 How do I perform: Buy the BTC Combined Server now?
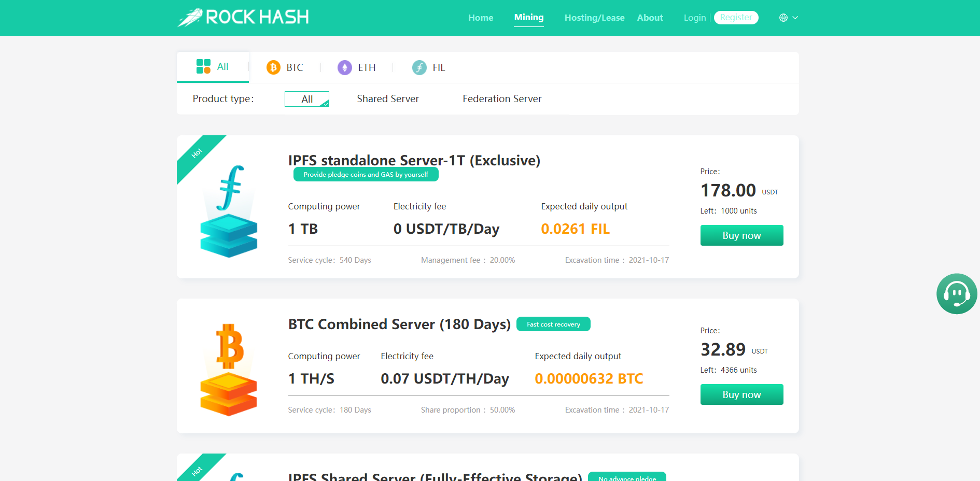point(741,394)
